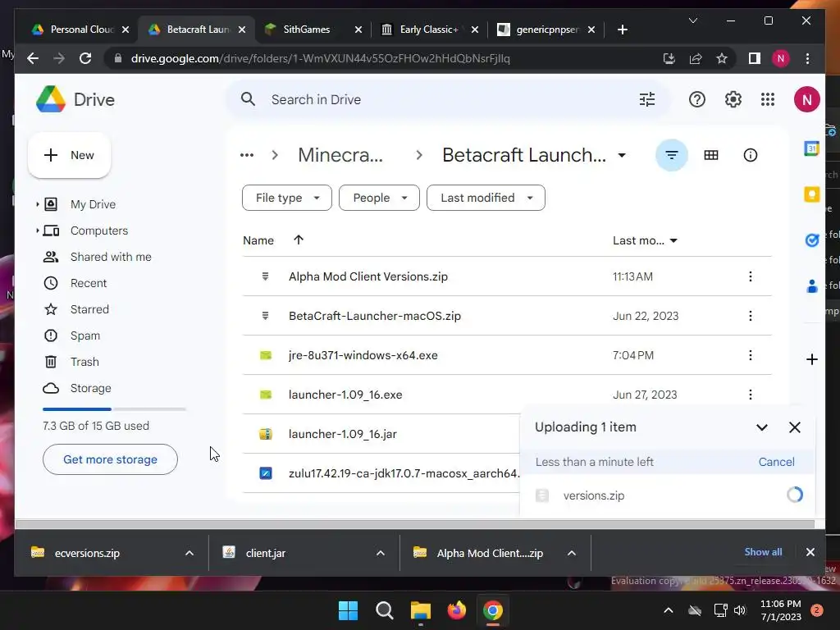Open Spam section
840x630 pixels.
point(84,336)
